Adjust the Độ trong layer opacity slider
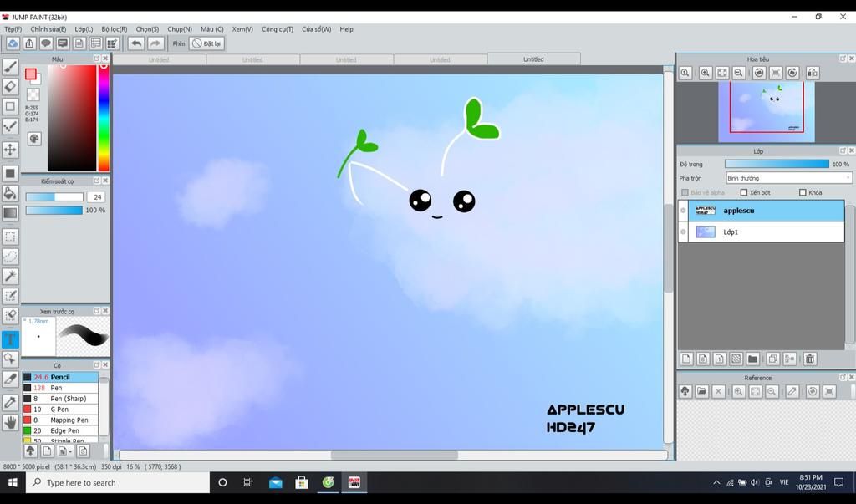The image size is (856, 504). [x=777, y=164]
